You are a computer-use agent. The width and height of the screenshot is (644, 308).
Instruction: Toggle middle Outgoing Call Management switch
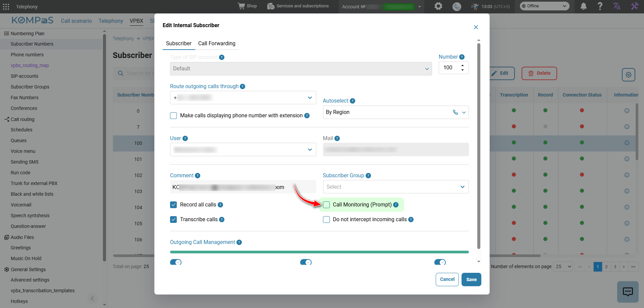306,262
